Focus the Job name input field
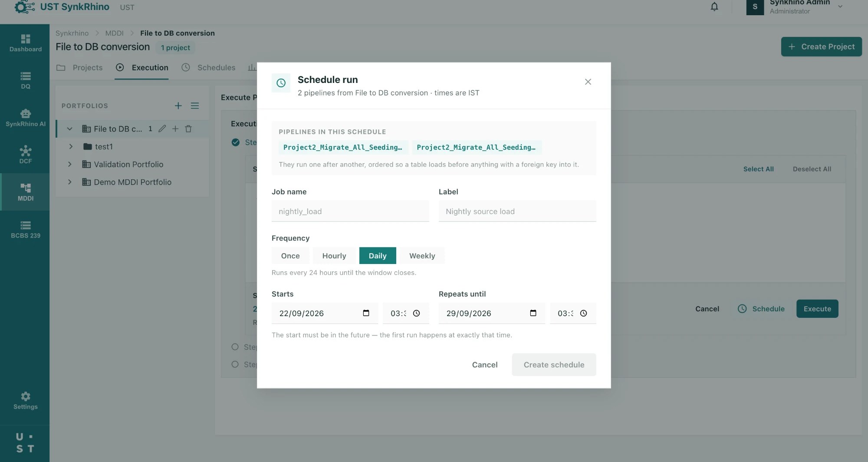This screenshot has width=868, height=462. pyautogui.click(x=350, y=211)
